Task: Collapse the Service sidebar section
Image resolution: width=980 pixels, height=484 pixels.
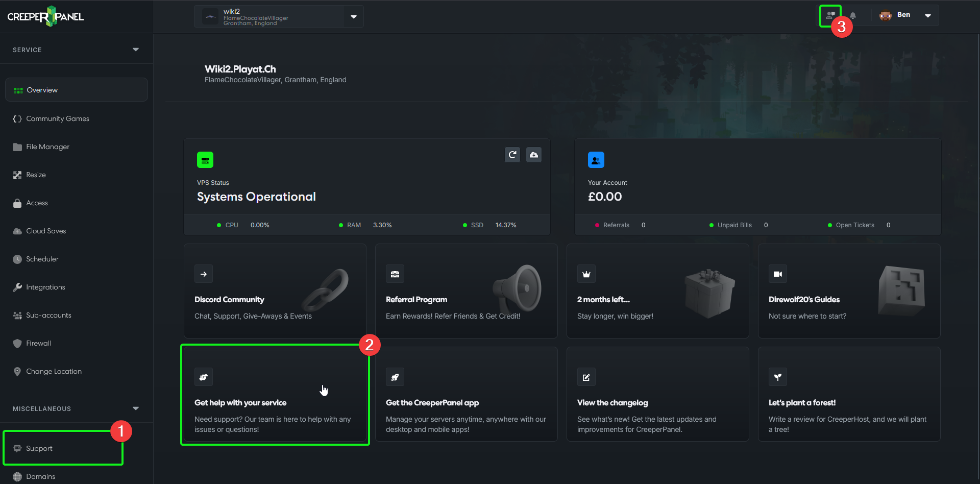Action: (x=136, y=50)
